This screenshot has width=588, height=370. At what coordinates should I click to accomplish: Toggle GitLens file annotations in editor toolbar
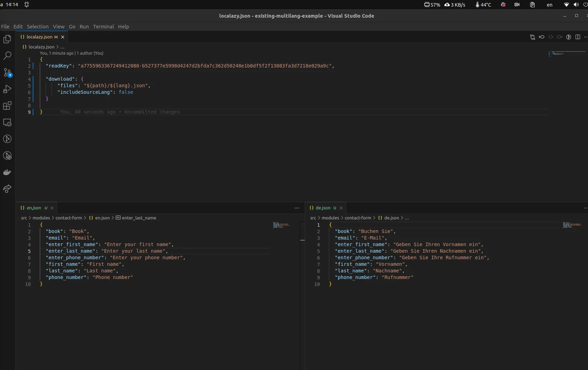569,37
